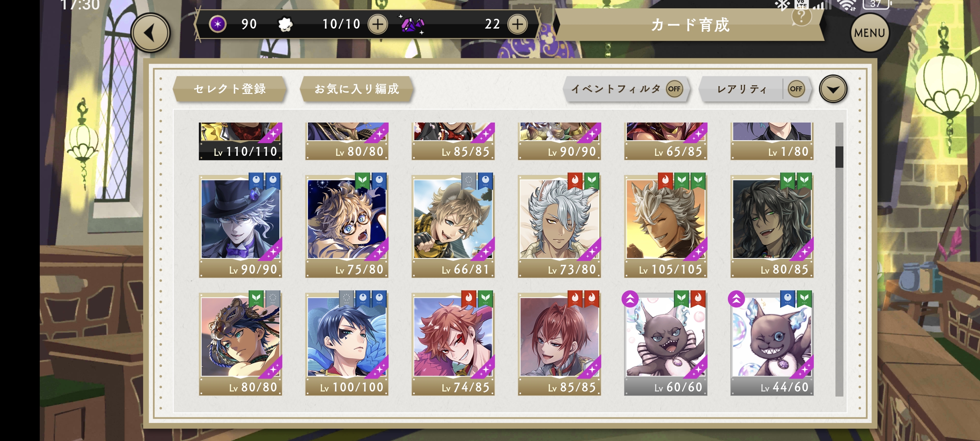Open the round MENU button
This screenshot has height=441, width=980.
pyautogui.click(x=869, y=33)
